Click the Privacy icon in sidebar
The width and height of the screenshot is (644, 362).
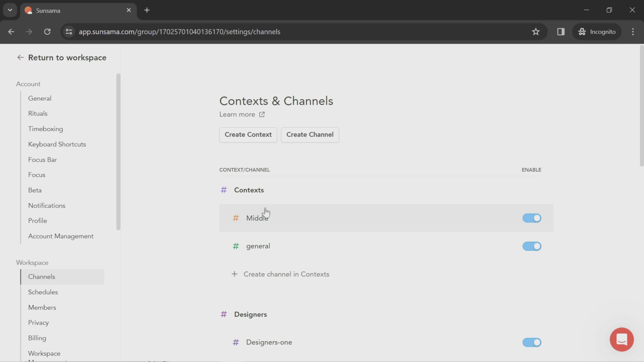[x=38, y=323]
